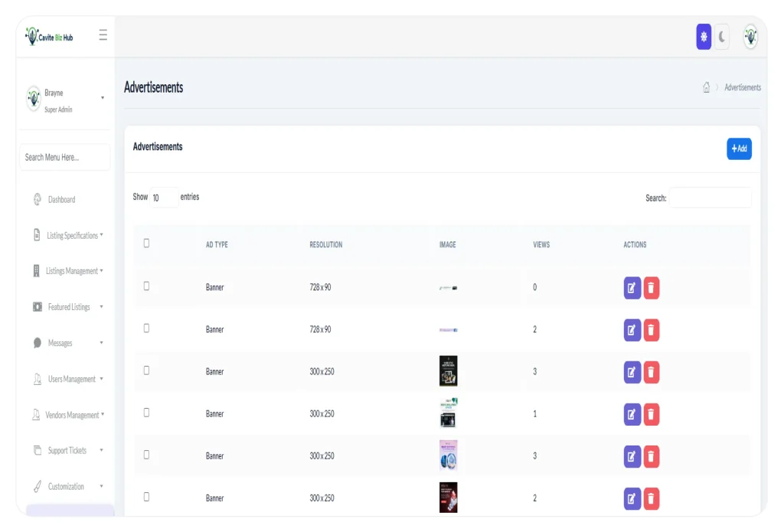Click the +Add advertisement button
784x532 pixels.
tap(739, 149)
